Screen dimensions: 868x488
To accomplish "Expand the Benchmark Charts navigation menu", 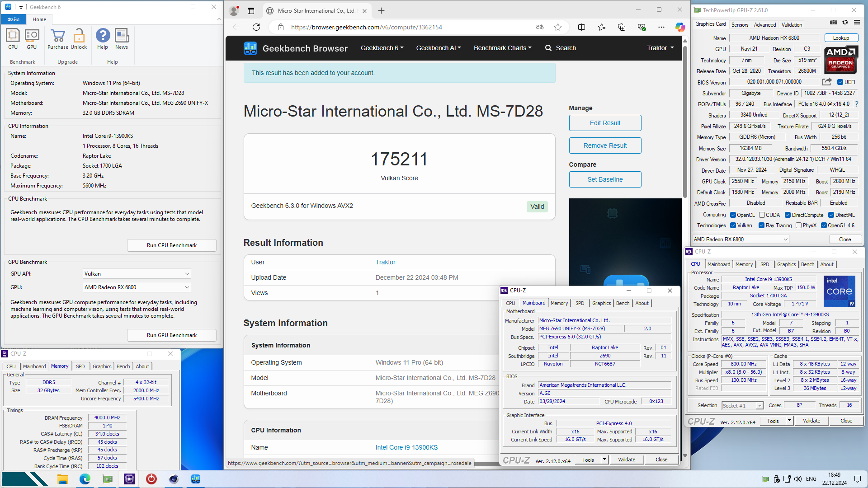I will coord(503,48).
